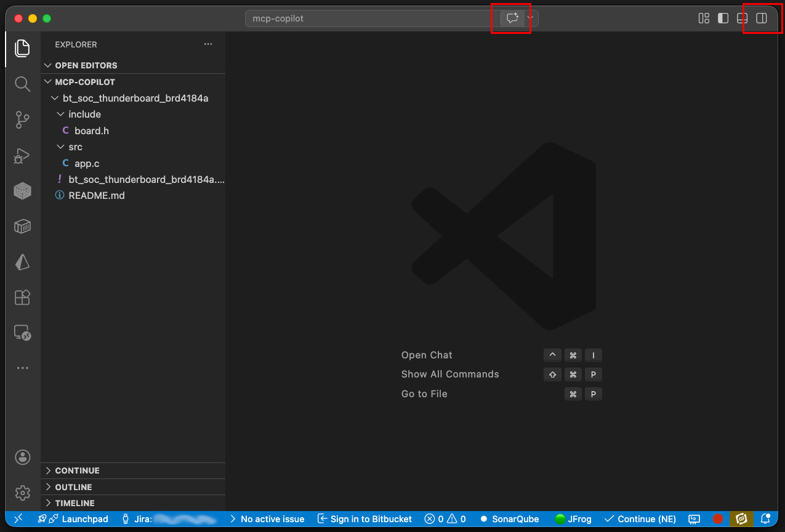The width and height of the screenshot is (785, 532).
Task: Click the radar-like cube icon in the activity bar
Action: [x=22, y=191]
